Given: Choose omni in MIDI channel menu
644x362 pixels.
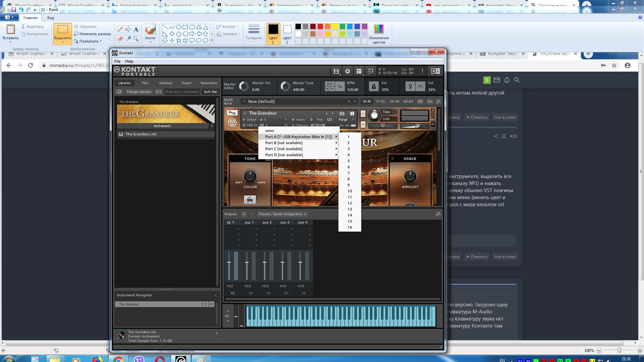Looking at the screenshot, I should 270,131.
